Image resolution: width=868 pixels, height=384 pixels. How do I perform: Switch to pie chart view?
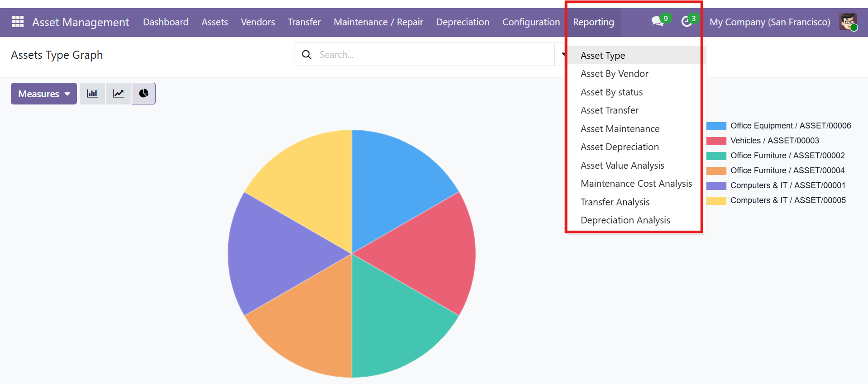[x=143, y=94]
